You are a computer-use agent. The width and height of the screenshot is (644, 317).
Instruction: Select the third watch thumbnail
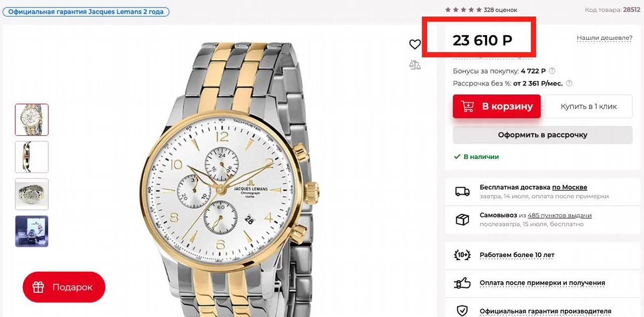click(32, 194)
